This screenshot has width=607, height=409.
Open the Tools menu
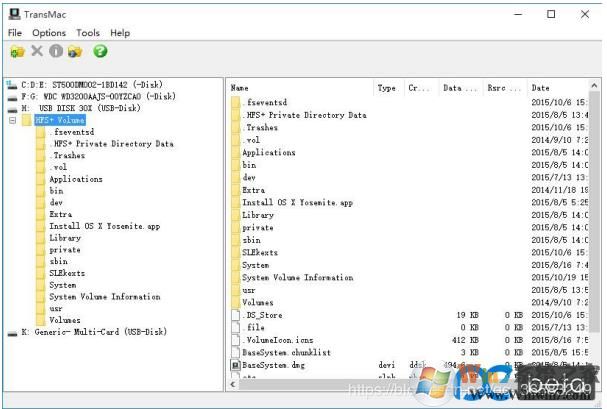[88, 33]
